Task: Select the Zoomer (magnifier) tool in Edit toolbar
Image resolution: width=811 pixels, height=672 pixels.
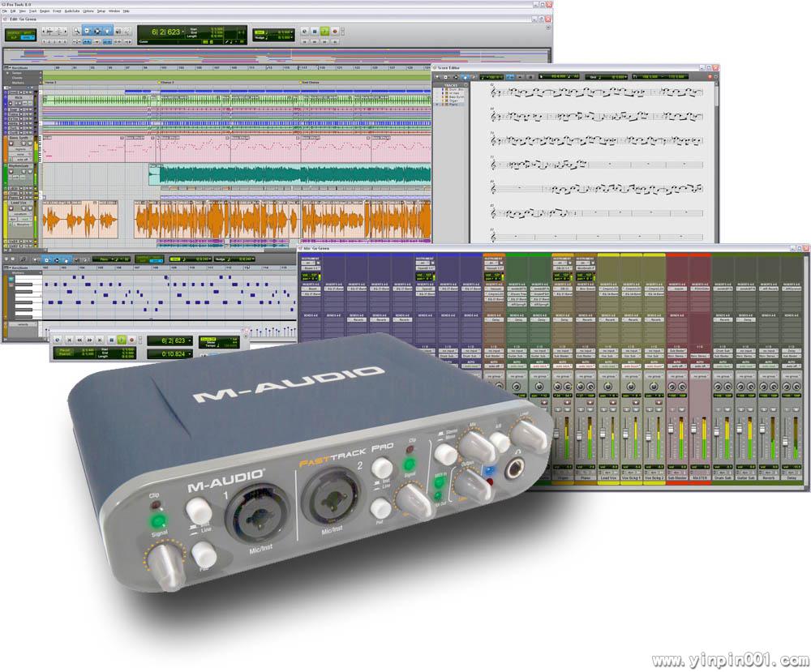Action: click(75, 32)
